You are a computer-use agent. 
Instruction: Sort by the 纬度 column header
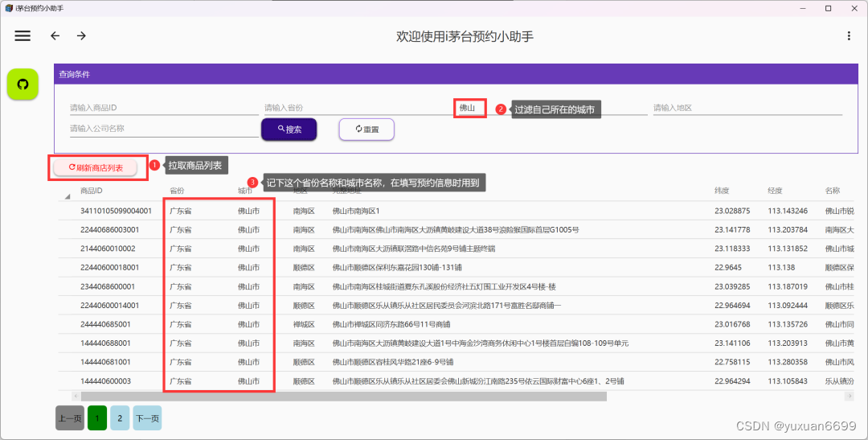723,191
